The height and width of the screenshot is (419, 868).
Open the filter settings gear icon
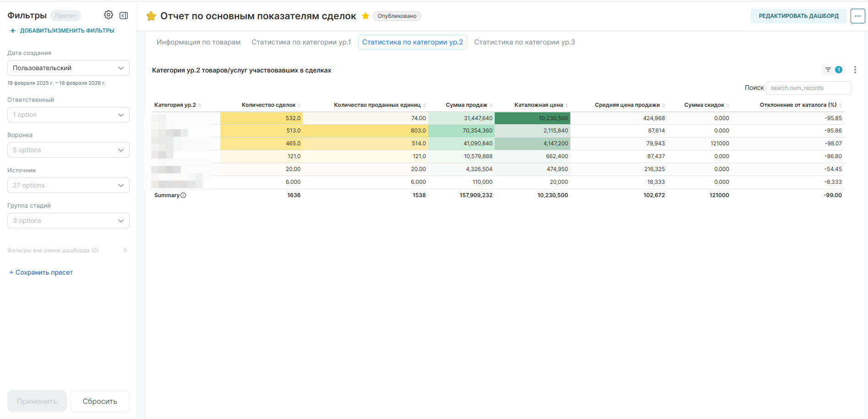point(108,15)
